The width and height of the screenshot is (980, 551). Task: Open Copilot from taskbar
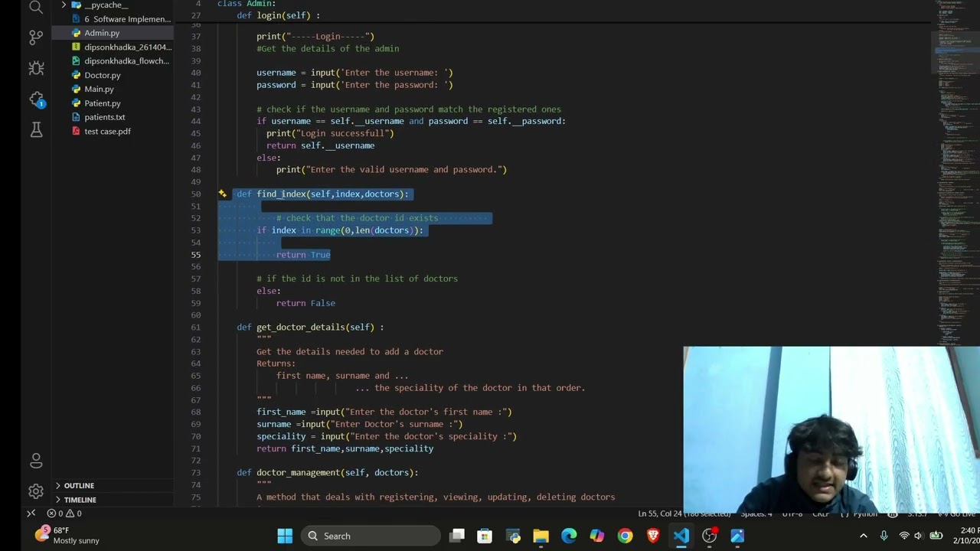[597, 536]
